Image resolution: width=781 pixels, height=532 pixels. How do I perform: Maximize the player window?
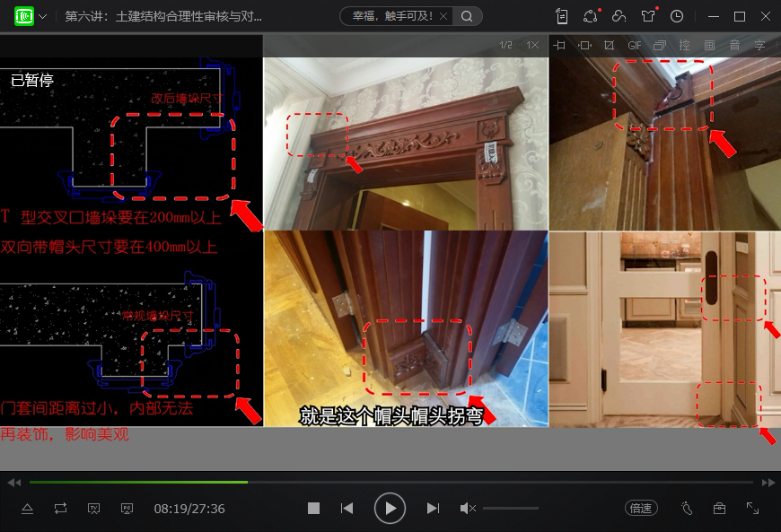pyautogui.click(x=740, y=16)
